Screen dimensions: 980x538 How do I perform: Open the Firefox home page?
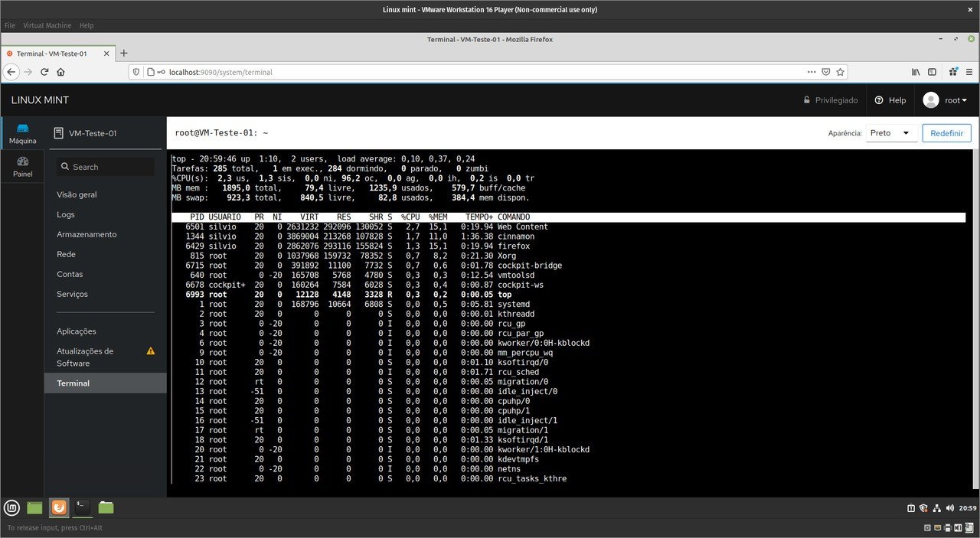click(x=60, y=72)
